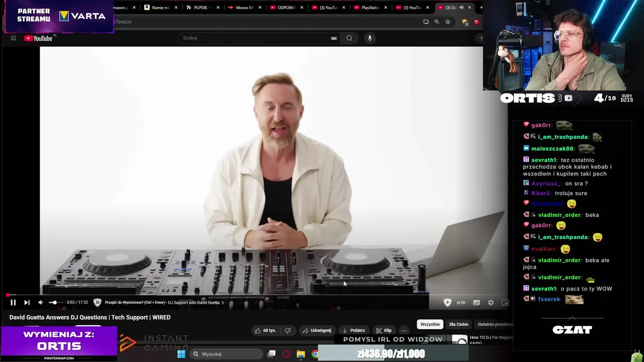The height and width of the screenshot is (362, 644).
Task: Open the extension icon with badge 3
Action: tap(465, 22)
